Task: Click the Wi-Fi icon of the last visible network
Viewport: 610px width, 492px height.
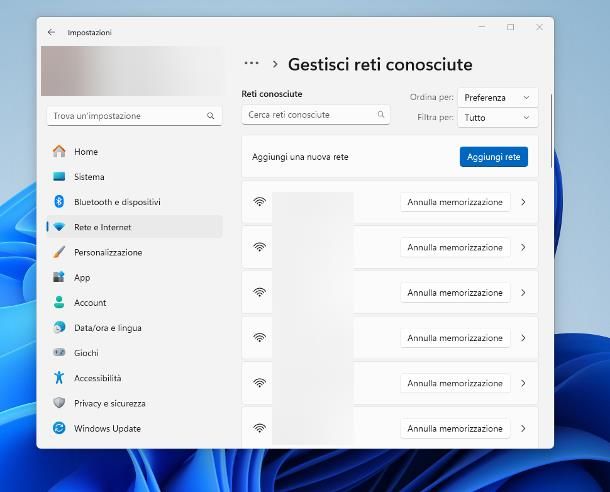Action: pyautogui.click(x=259, y=428)
